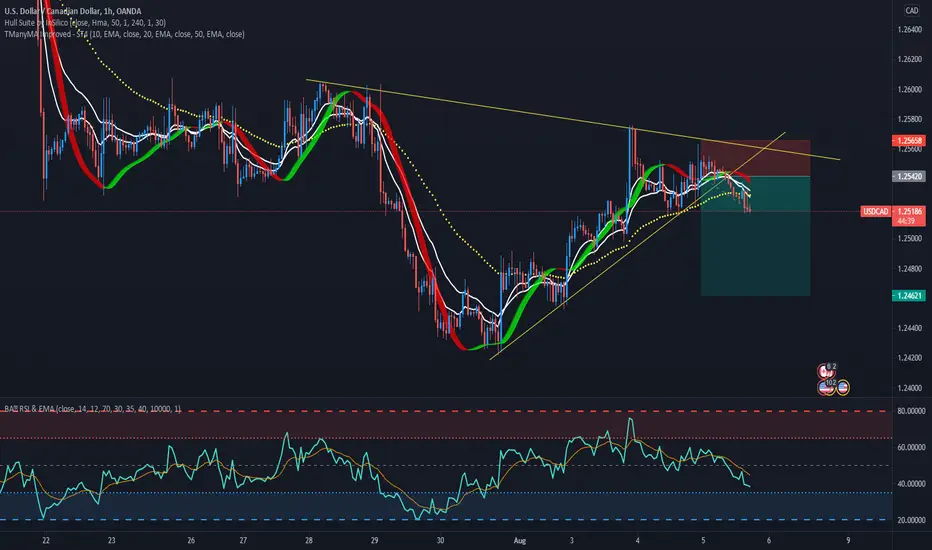
Task: Select the red stop-loss zone of the short position
Action: tap(755, 158)
